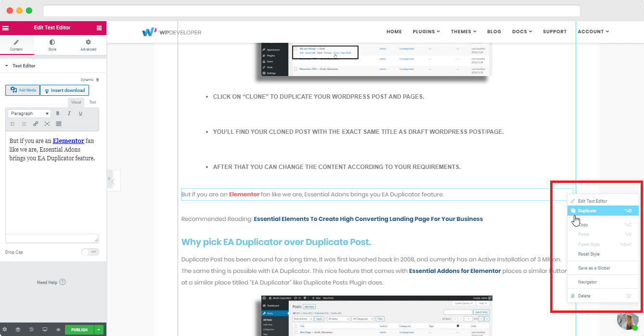Click the browser address bar

tap(311, 11)
